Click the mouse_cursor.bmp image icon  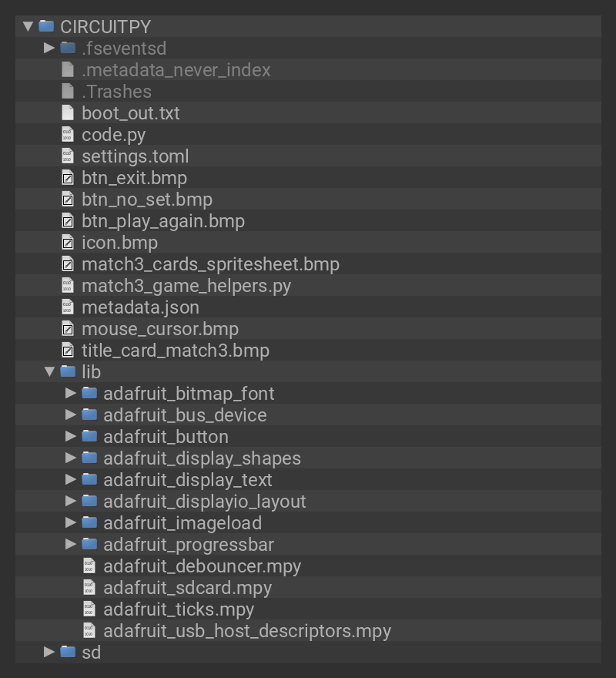(68, 328)
